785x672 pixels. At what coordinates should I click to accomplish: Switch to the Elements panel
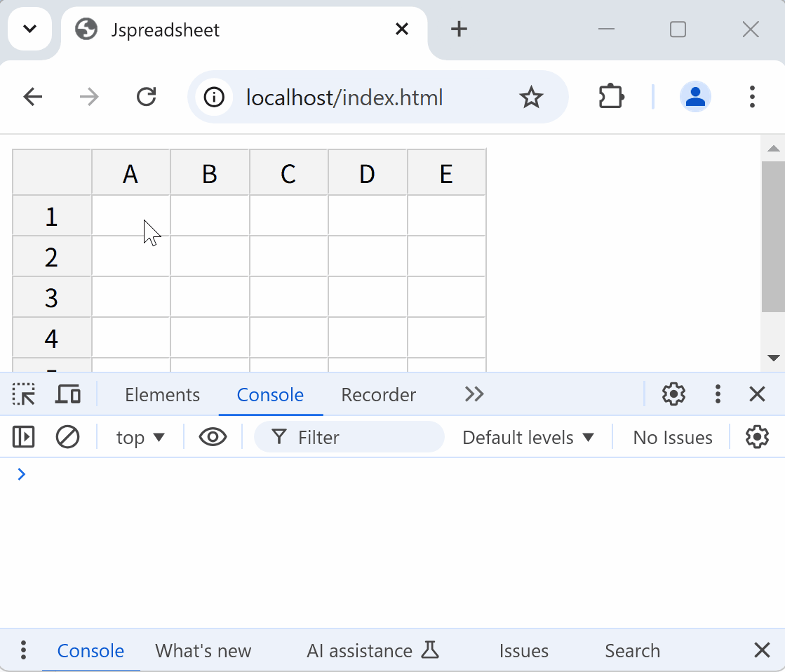162,394
